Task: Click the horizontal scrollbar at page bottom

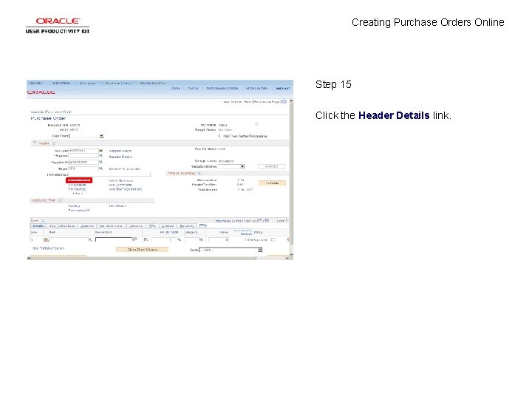Action: [x=143, y=258]
